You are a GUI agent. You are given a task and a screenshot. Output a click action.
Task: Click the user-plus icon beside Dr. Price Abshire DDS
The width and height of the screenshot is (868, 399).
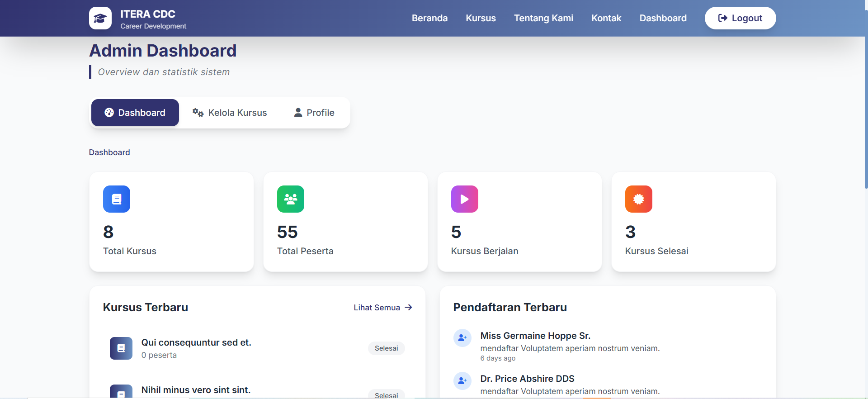[x=462, y=381]
